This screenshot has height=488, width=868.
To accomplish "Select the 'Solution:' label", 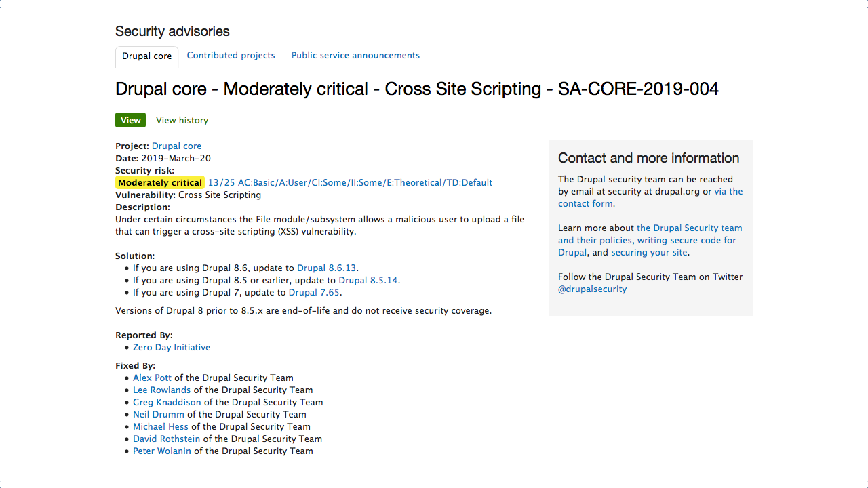I will 135,256.
